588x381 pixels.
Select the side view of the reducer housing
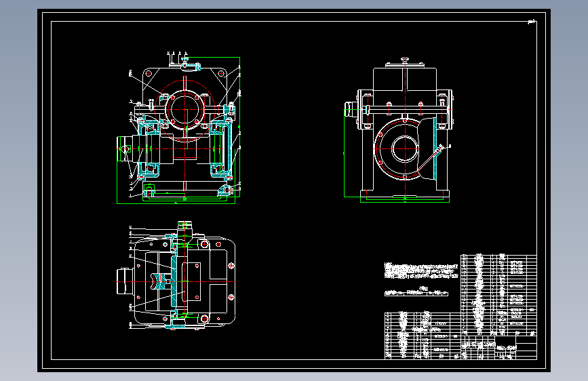pos(399,130)
